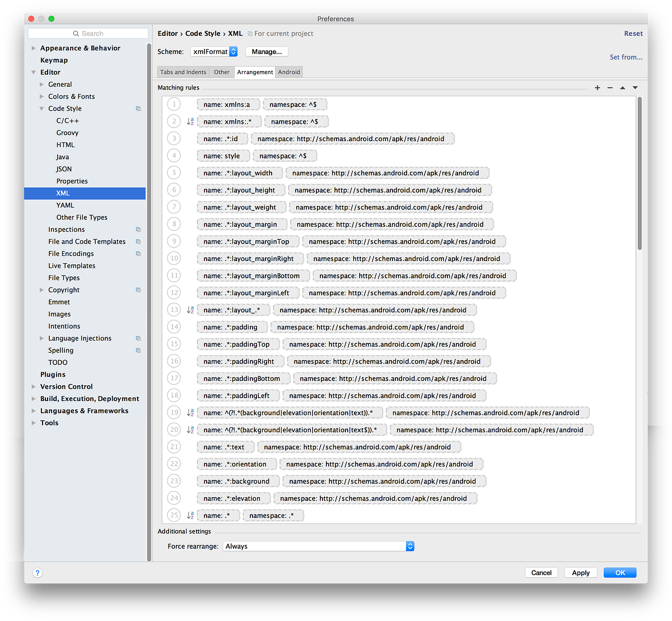Toggle alphabetical sorting on rule 25
Viewport: 672px width, 621px height.
pyautogui.click(x=189, y=514)
